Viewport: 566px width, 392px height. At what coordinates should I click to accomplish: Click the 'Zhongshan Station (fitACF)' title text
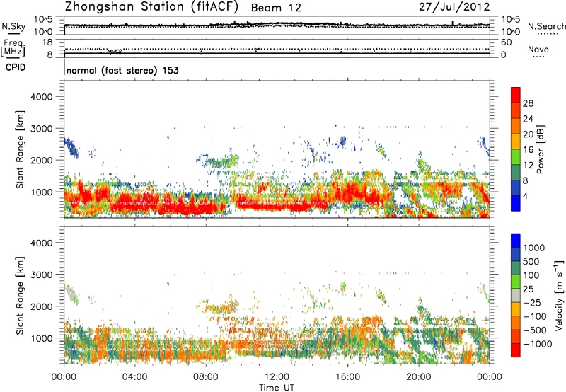151,7
